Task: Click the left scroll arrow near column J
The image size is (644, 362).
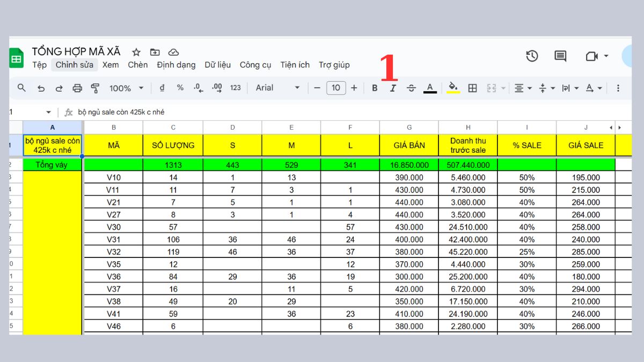Action: (x=611, y=128)
